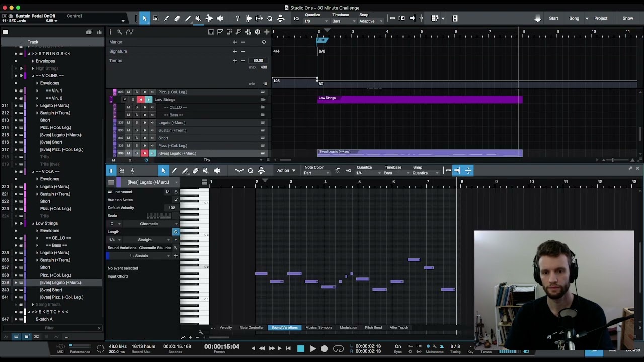Viewport: 644px width, 362px height.
Task: Click the wrench icon beside Sound Variations
Action: (175, 248)
